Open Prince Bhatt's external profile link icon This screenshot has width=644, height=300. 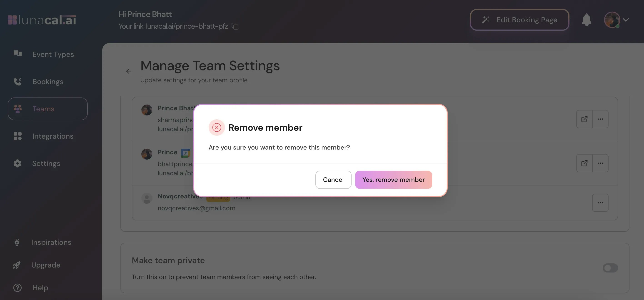(584, 119)
